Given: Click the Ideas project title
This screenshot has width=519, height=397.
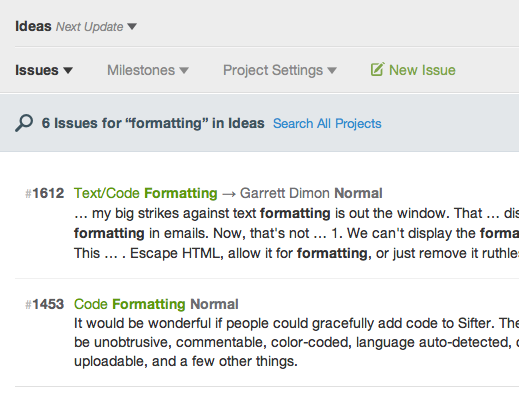Looking at the screenshot, I should pos(33,26).
